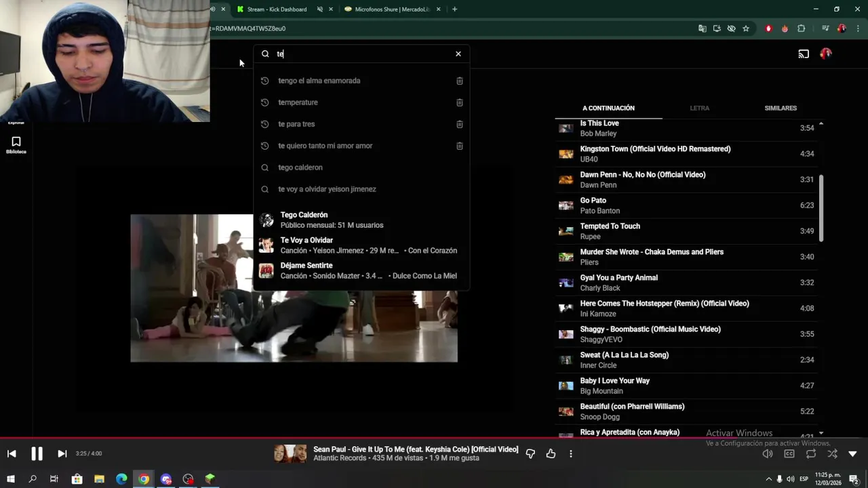Open the Chrome extensions puzzle icon
The height and width of the screenshot is (488, 868).
point(802,28)
